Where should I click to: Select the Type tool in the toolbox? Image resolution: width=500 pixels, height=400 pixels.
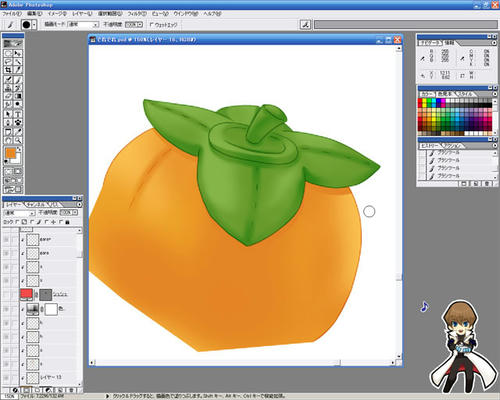click(x=18, y=114)
